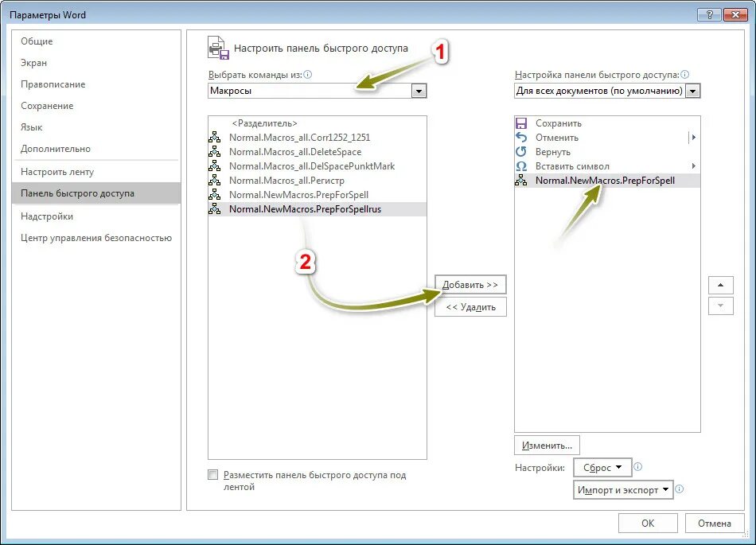Close the Параметры Word dialog
Image resolution: width=756 pixels, height=545 pixels.
[x=735, y=14]
